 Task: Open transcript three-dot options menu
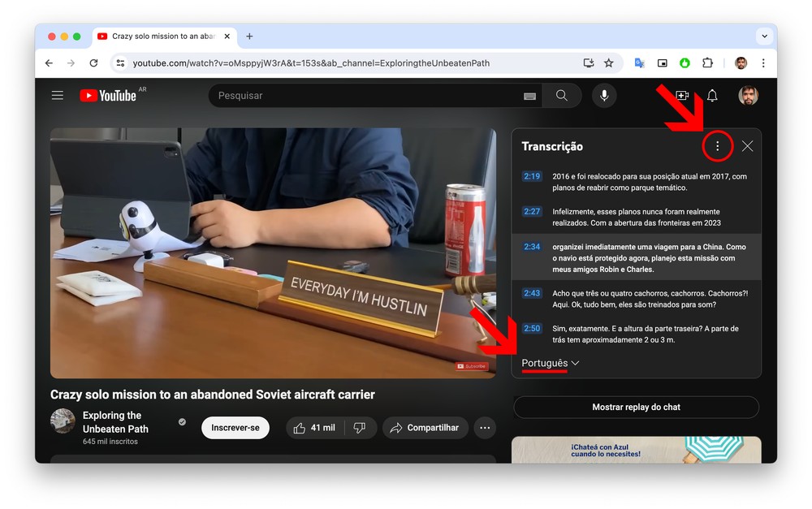coord(717,146)
